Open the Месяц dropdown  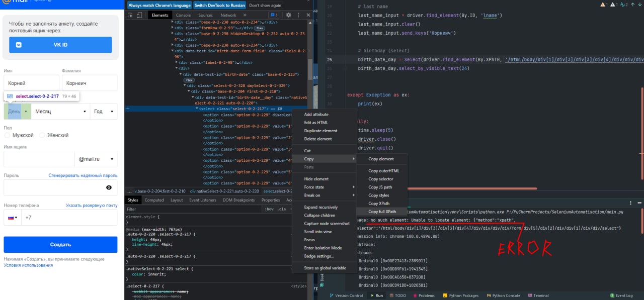[60, 112]
